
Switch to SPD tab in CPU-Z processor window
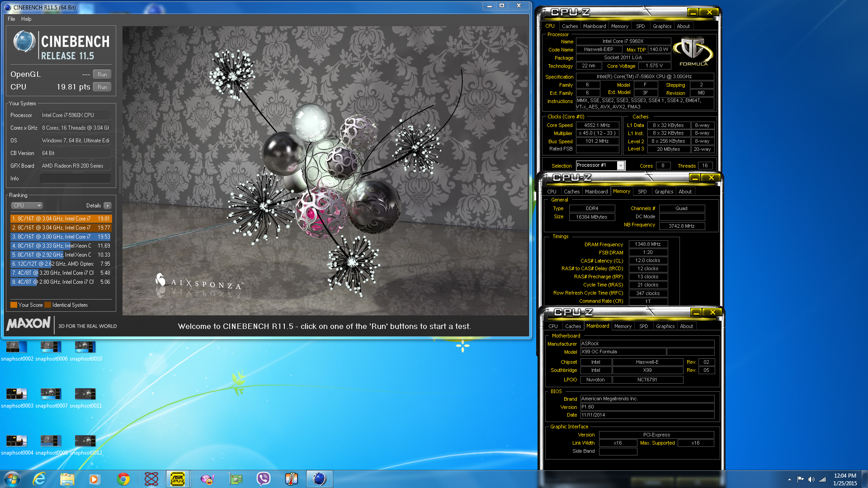pyautogui.click(x=640, y=26)
